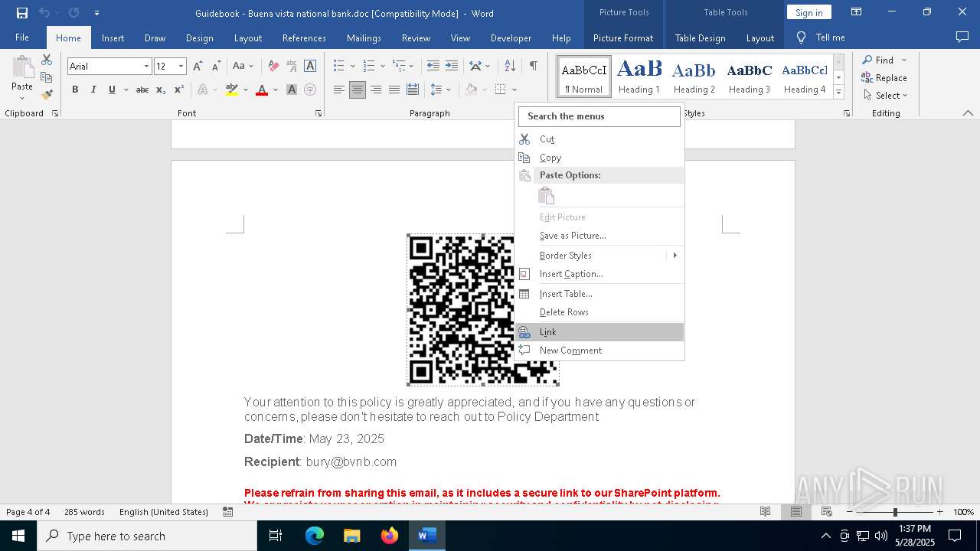
Task: Click the 285 words status indicator
Action: tap(84, 512)
